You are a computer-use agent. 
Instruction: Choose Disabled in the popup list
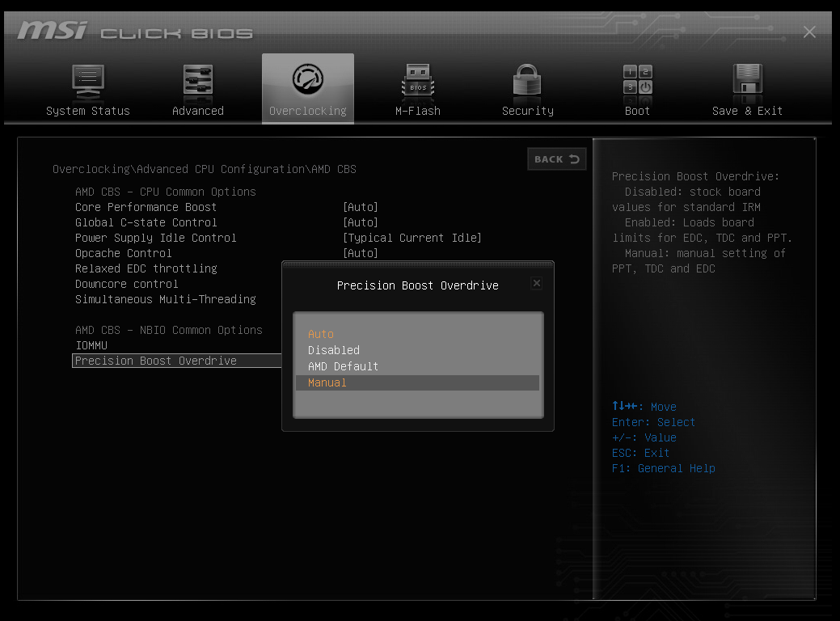[x=334, y=350]
